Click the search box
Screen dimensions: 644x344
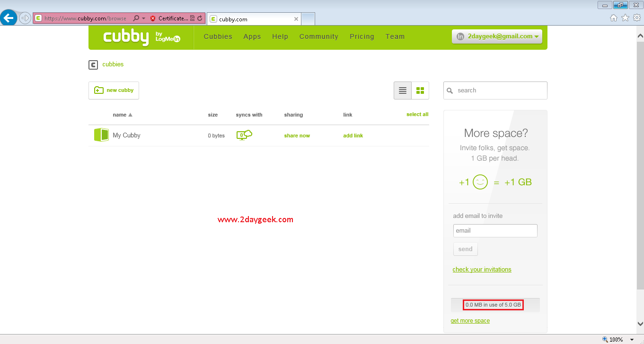click(x=495, y=91)
